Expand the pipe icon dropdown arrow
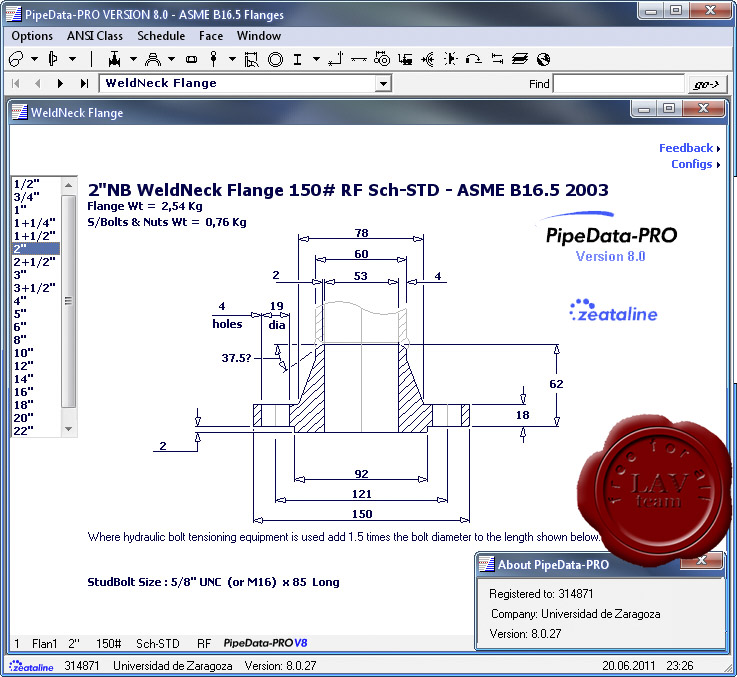Image resolution: width=737 pixels, height=677 pixels. tap(34, 59)
